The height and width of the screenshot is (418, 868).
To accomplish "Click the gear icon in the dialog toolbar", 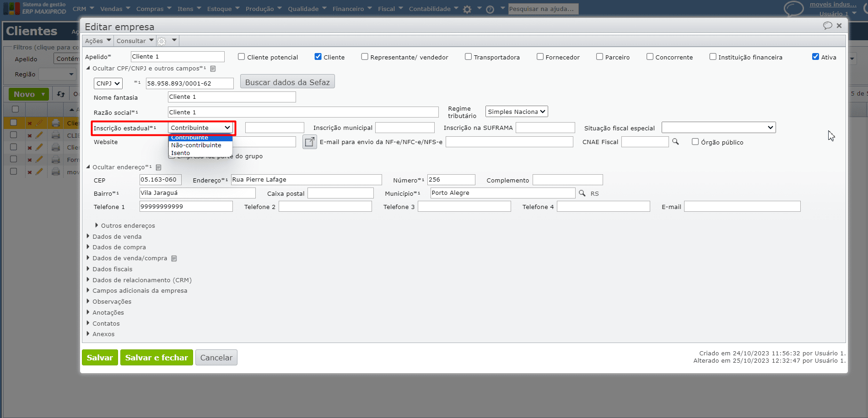I will point(162,41).
